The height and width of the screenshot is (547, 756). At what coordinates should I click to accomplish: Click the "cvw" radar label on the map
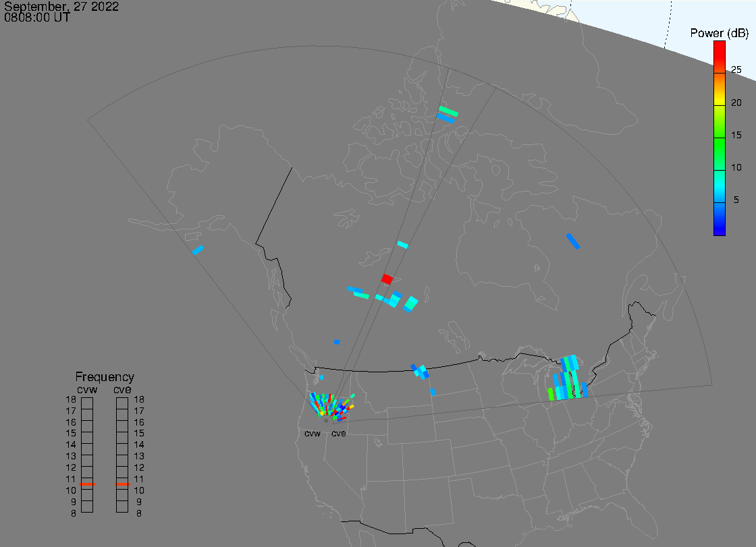313,434
